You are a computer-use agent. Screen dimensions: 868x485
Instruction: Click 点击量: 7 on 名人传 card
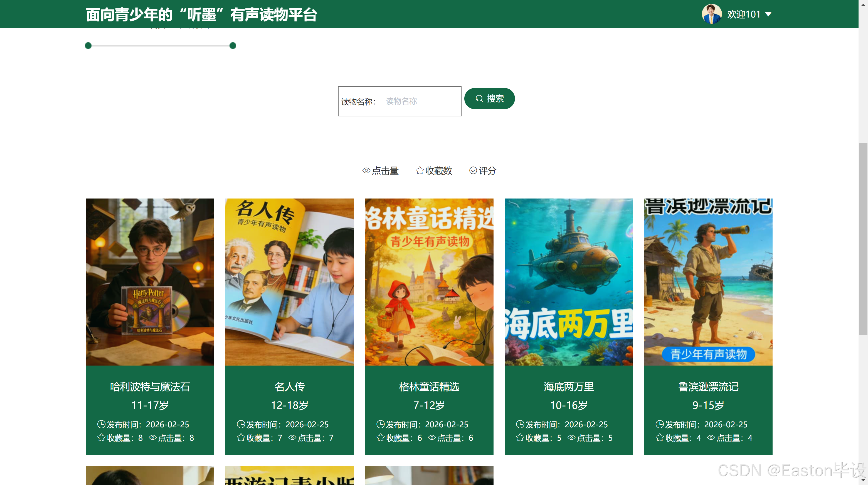(x=311, y=438)
